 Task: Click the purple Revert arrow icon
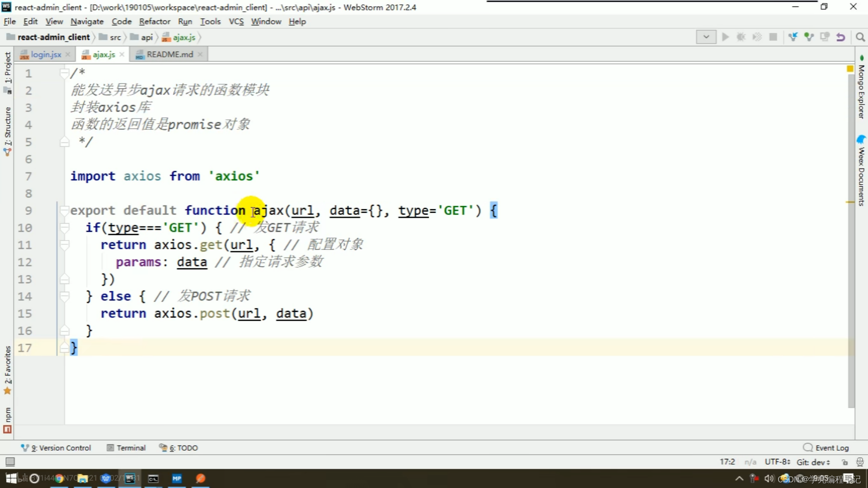coord(841,37)
